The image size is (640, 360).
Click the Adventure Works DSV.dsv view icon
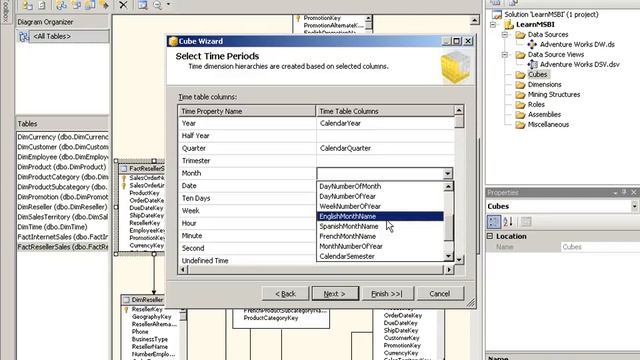[x=532, y=64]
